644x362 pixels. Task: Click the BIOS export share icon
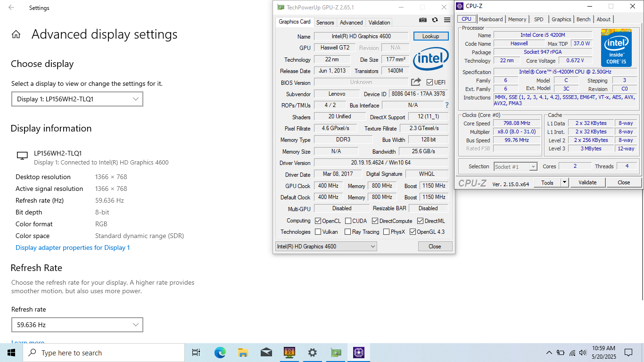(416, 82)
